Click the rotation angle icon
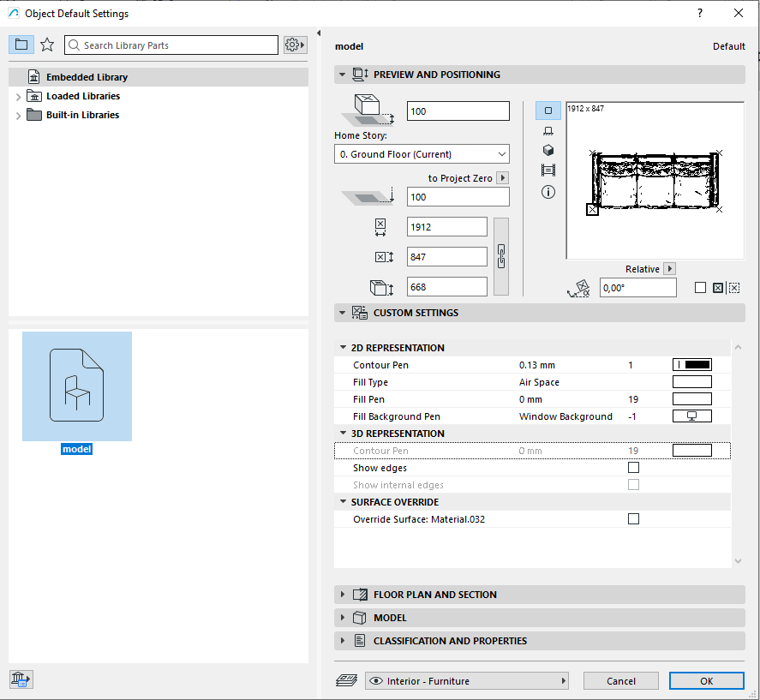Image resolution: width=760 pixels, height=700 pixels. 578,288
